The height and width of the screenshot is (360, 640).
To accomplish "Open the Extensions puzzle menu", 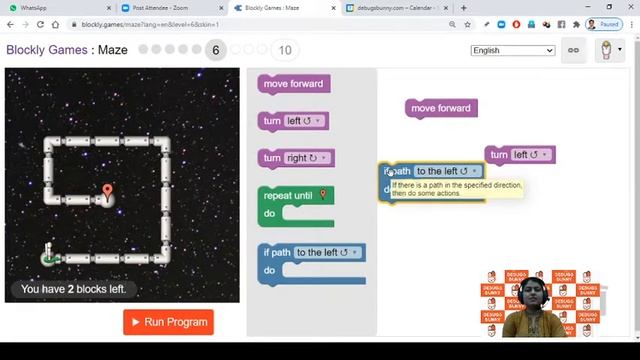I will [576, 24].
